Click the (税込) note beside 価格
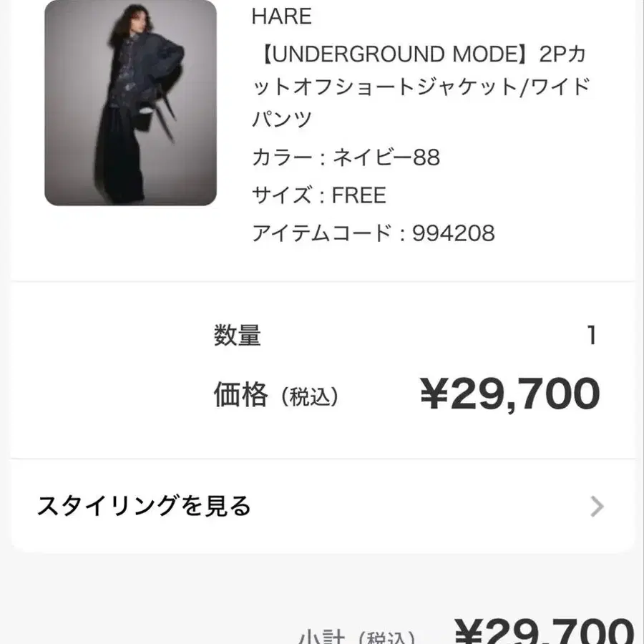This screenshot has height=644, width=644. click(309, 398)
